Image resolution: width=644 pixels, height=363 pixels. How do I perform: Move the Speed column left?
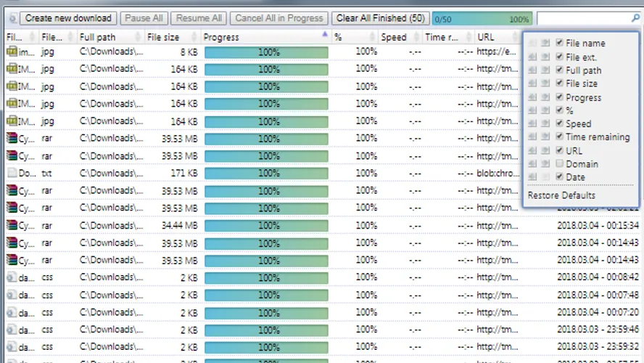[x=532, y=123]
